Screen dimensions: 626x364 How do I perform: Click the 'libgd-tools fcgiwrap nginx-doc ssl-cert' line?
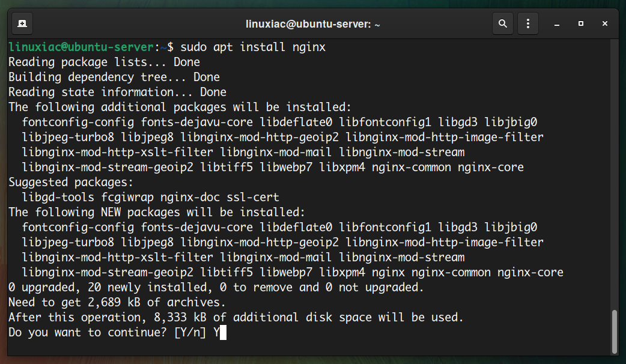tap(151, 197)
